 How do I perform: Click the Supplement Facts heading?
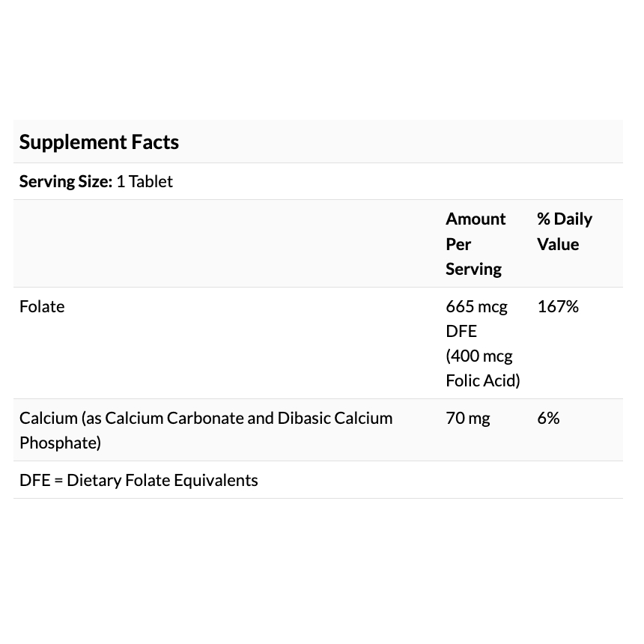click(99, 142)
